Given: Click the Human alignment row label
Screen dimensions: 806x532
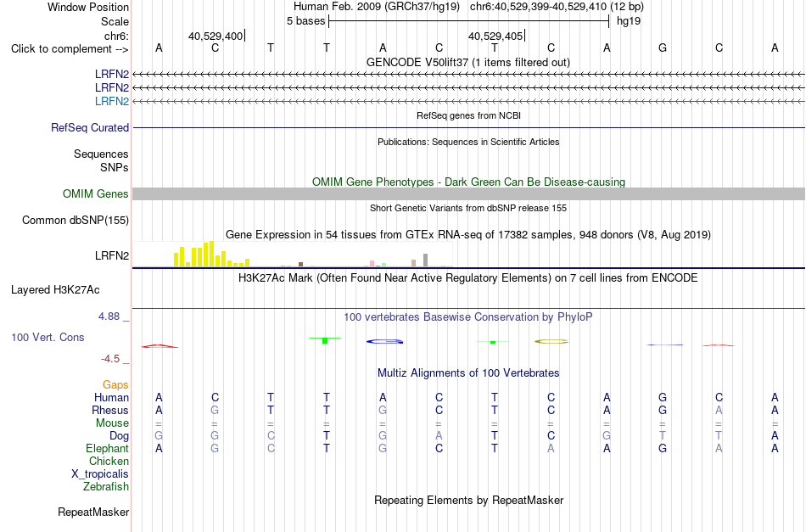Looking at the screenshot, I should pos(111,397).
